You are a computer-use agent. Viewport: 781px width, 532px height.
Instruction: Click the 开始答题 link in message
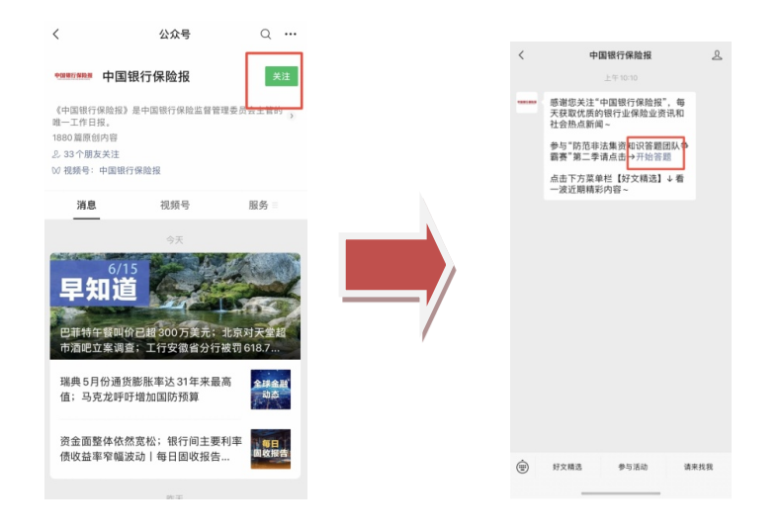pyautogui.click(x=653, y=157)
